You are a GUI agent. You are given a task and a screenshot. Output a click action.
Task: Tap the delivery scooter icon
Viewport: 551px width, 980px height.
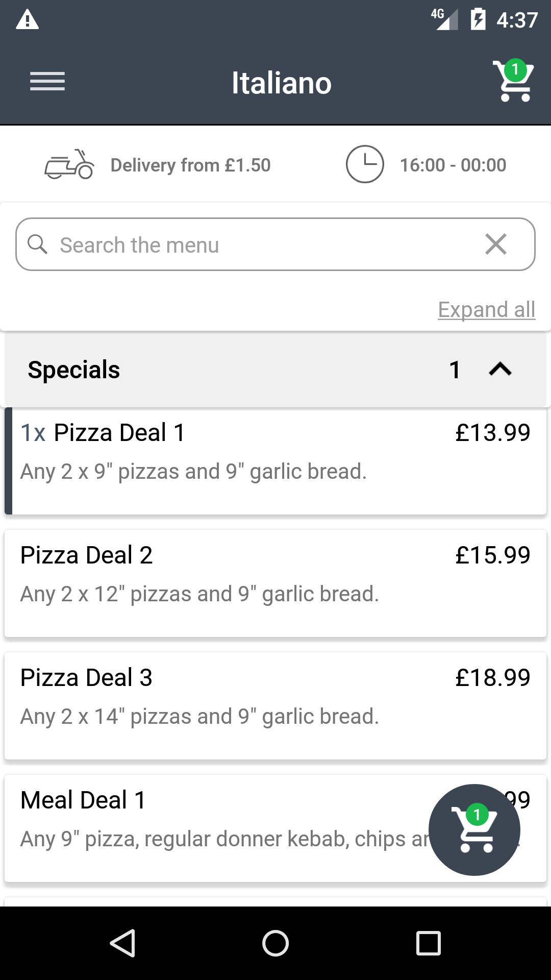coord(69,164)
